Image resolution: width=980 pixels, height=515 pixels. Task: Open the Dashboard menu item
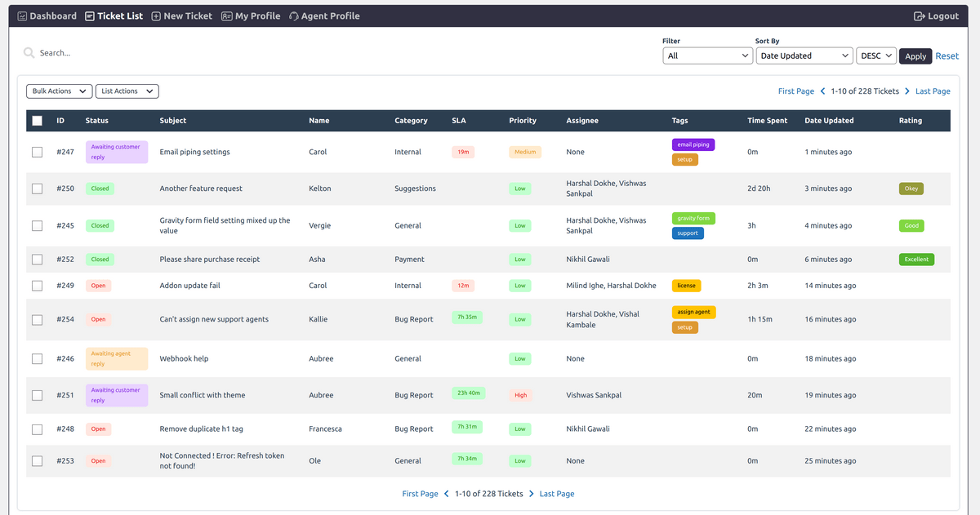[x=47, y=16]
